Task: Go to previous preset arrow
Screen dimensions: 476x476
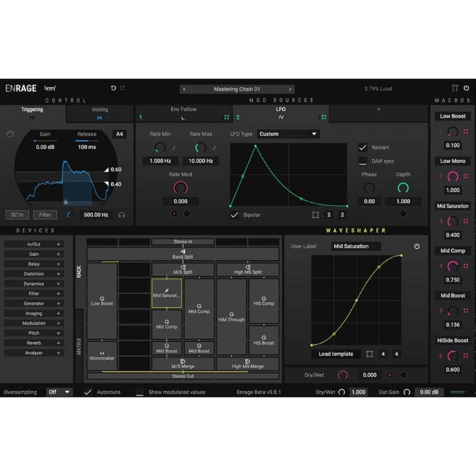Action: click(184, 89)
